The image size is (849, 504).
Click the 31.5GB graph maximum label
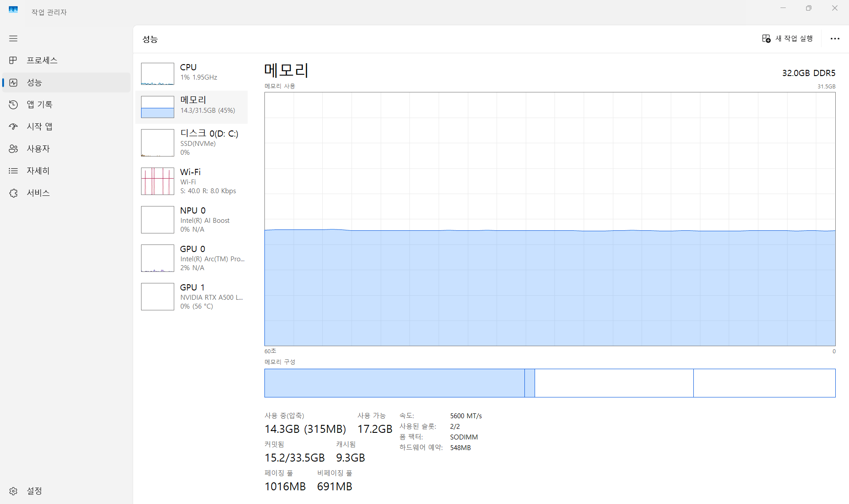(x=826, y=87)
